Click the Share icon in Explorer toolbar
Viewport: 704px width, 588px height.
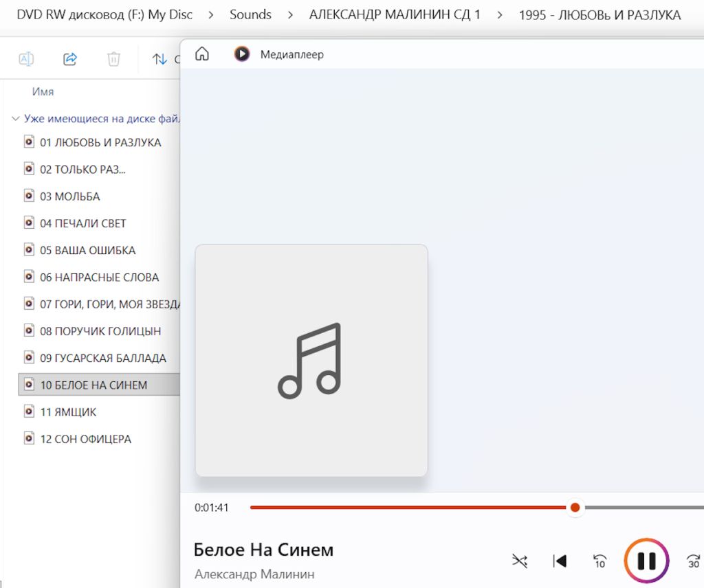(x=70, y=59)
